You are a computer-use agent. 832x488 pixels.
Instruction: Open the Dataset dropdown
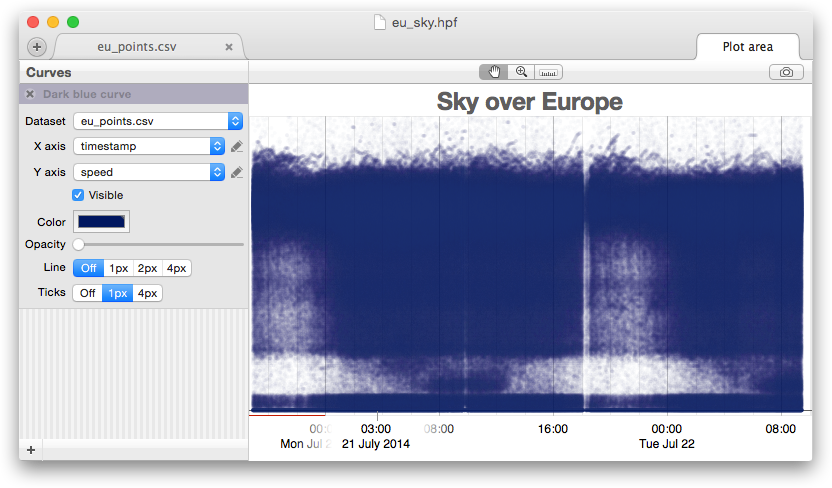tap(158, 121)
